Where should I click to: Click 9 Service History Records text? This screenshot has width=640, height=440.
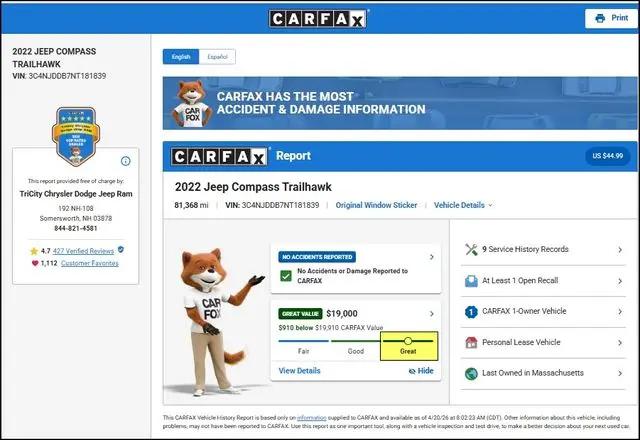pos(525,249)
